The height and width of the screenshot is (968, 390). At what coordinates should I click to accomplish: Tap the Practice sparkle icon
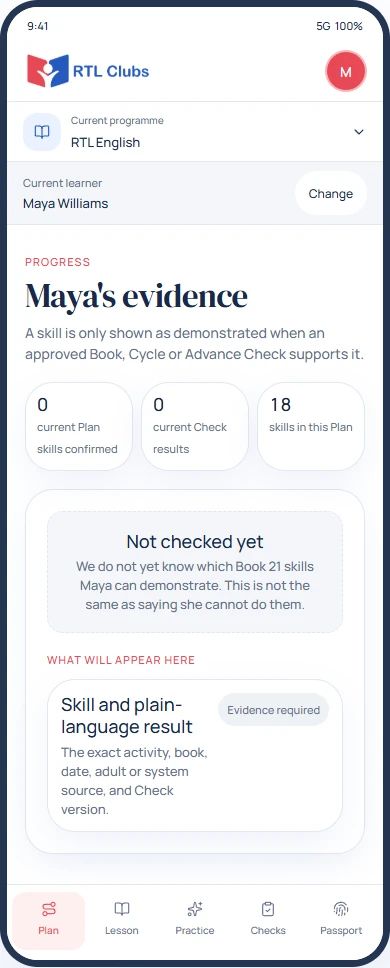[195, 909]
